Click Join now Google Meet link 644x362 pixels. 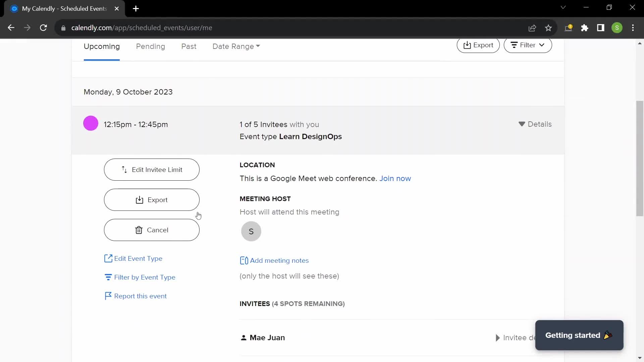395,179
